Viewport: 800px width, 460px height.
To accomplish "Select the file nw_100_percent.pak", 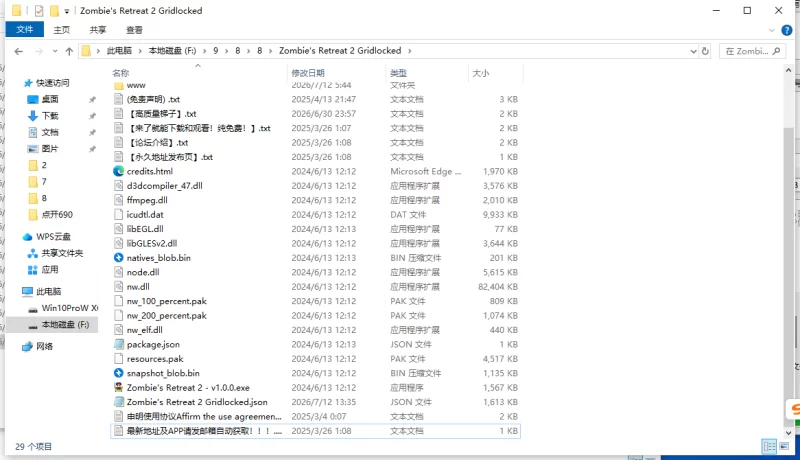I will pos(166,301).
